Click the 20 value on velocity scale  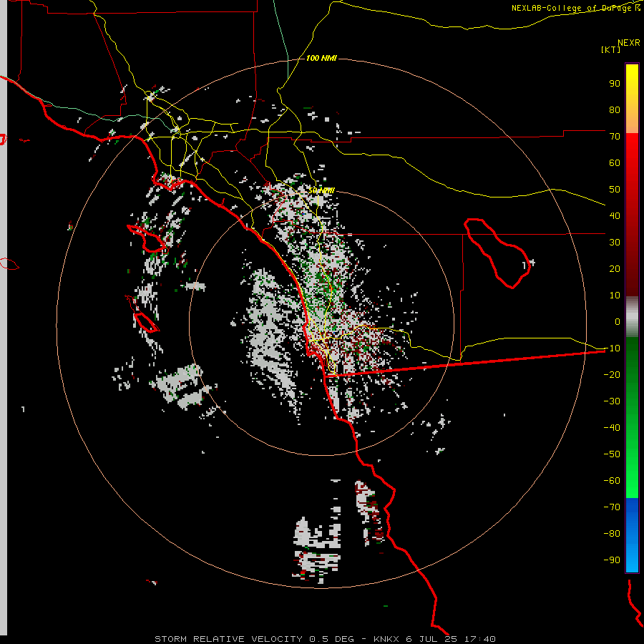[x=615, y=269]
